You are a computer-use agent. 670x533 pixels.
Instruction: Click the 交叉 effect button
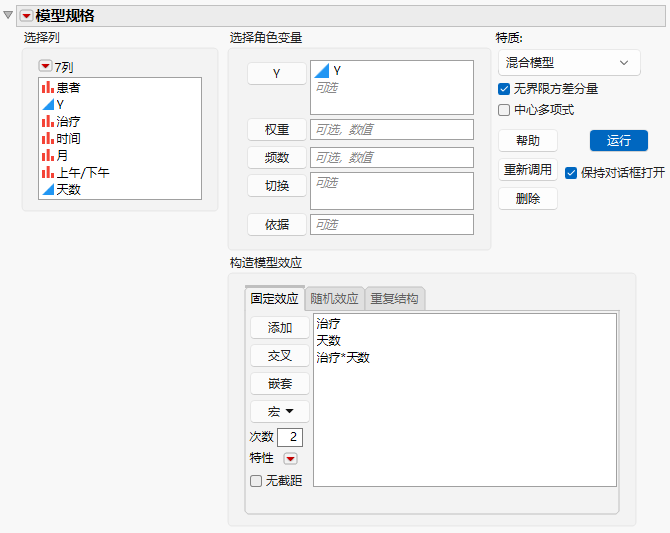[279, 356]
